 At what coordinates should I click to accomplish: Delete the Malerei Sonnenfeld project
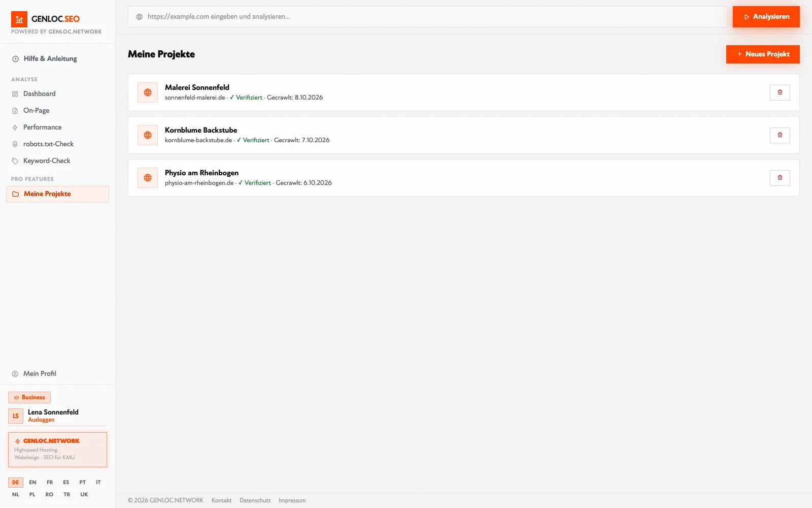(780, 92)
